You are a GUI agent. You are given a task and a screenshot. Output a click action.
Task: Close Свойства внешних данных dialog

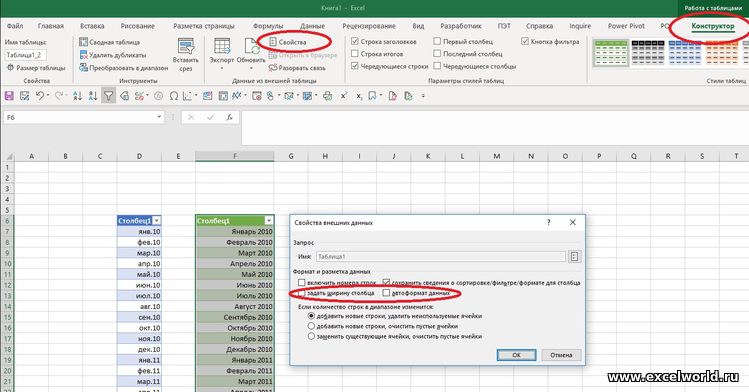[x=573, y=222]
